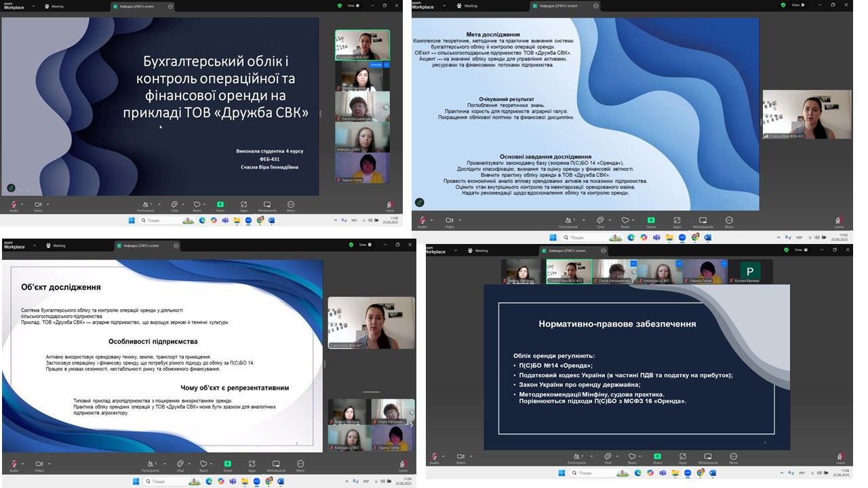Select 'Кафедра ЦТФО's screen' tab in 'Мета дослідження' window
868x488 pixels.
click(564, 5)
